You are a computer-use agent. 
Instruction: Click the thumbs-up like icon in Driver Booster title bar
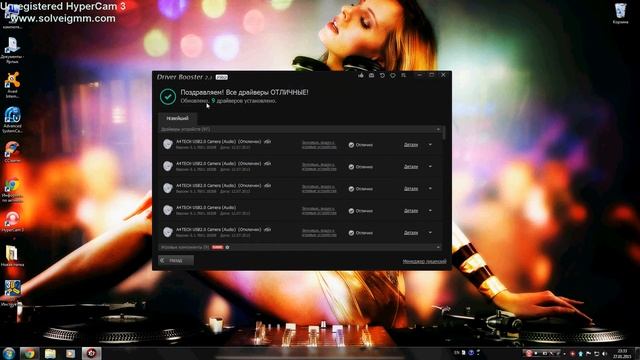[x=361, y=76]
